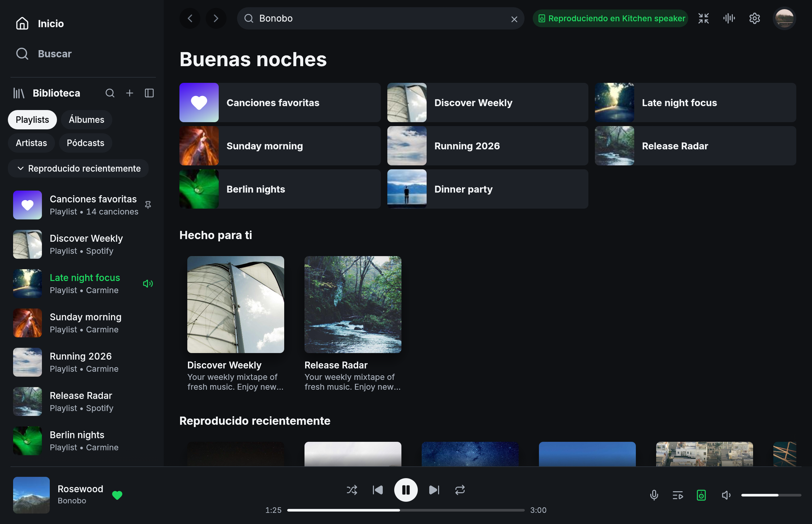Open the city rooftops recently played cover
812x524 pixels.
coord(704,454)
